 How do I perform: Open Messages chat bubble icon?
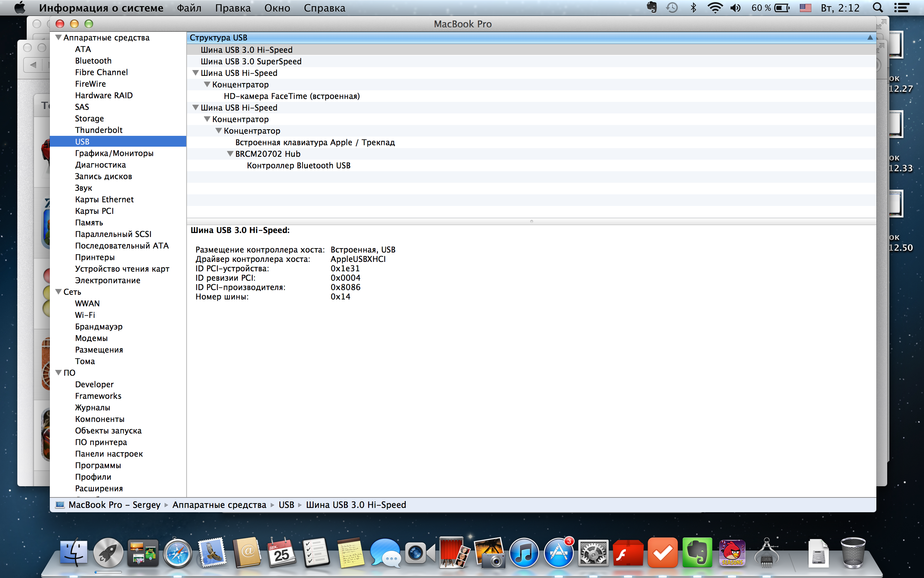(385, 553)
